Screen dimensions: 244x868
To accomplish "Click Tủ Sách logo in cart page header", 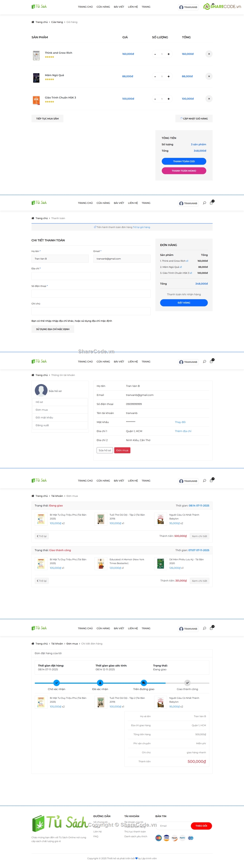I will tap(39, 6).
